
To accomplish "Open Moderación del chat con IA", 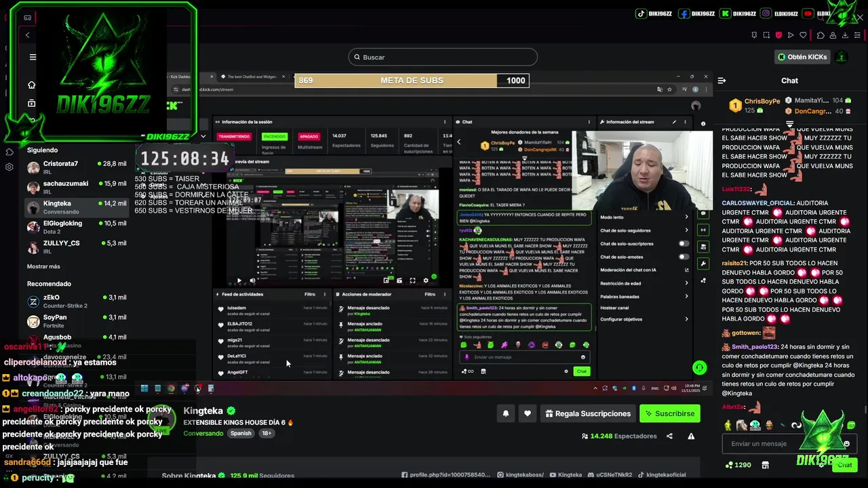I will 643,270.
